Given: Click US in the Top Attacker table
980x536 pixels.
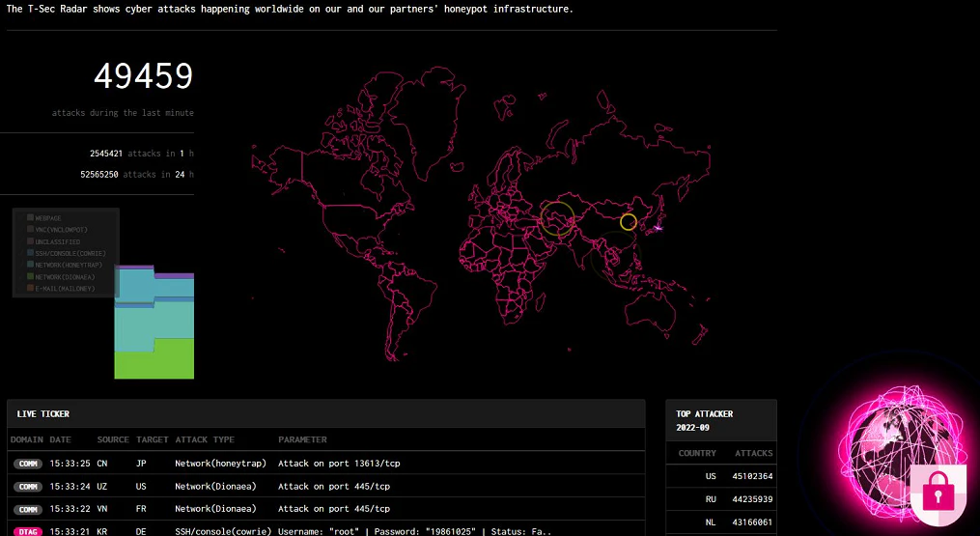Looking at the screenshot, I should pyautogui.click(x=711, y=476).
